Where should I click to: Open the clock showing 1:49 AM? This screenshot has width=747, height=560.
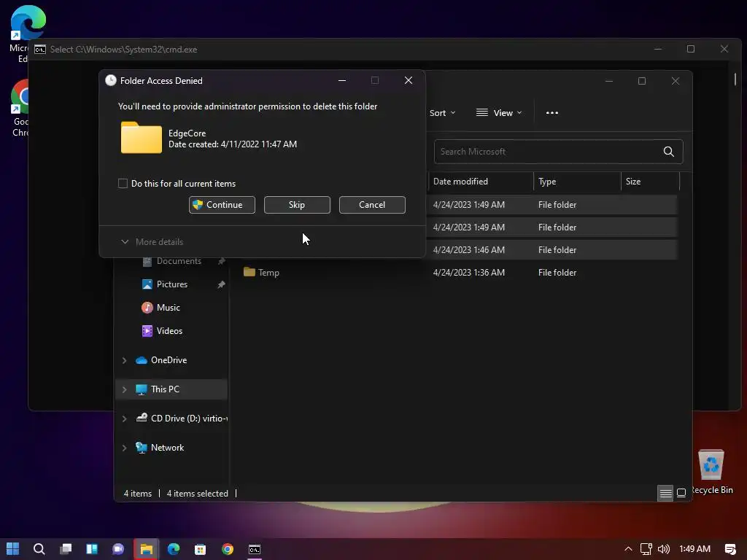pyautogui.click(x=694, y=549)
